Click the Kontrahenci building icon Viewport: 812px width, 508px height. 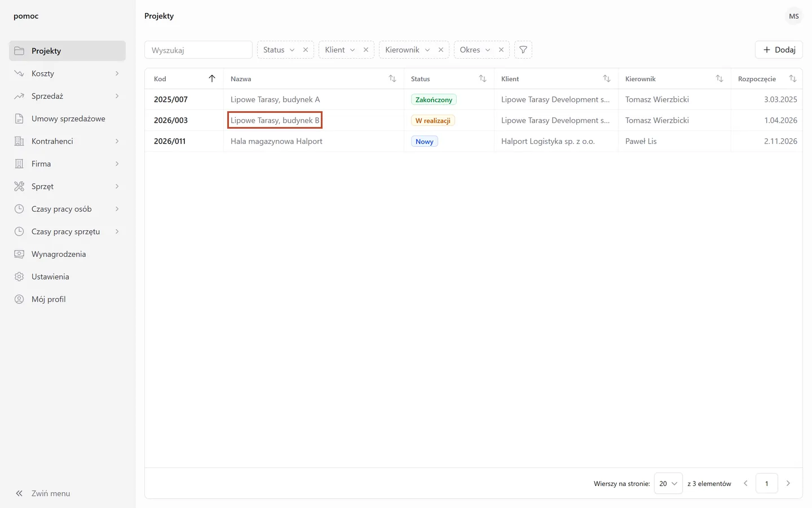[19, 141]
